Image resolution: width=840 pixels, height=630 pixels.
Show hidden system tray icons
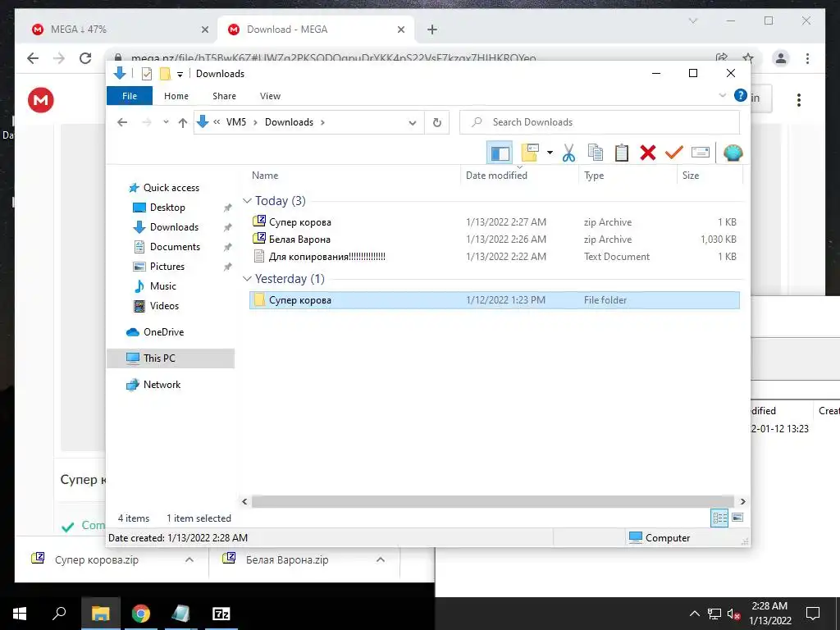click(x=694, y=614)
